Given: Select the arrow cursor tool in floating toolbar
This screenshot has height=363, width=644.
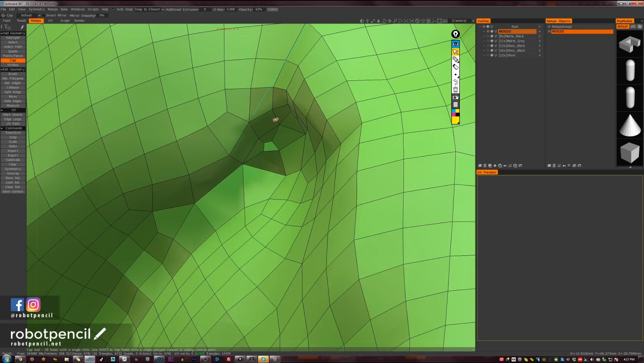Looking at the screenshot, I should (x=455, y=52).
